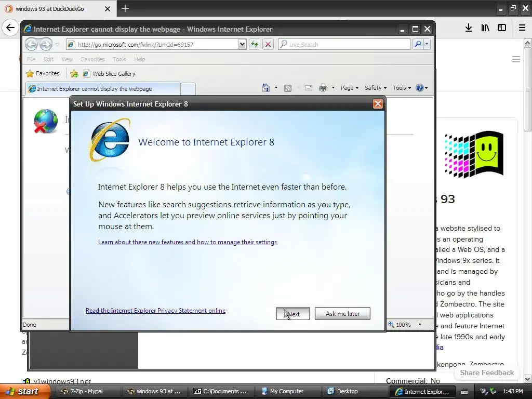Open the search provider dropdown arrow
Viewport: 532px width, 399px height.
pyautogui.click(x=427, y=44)
